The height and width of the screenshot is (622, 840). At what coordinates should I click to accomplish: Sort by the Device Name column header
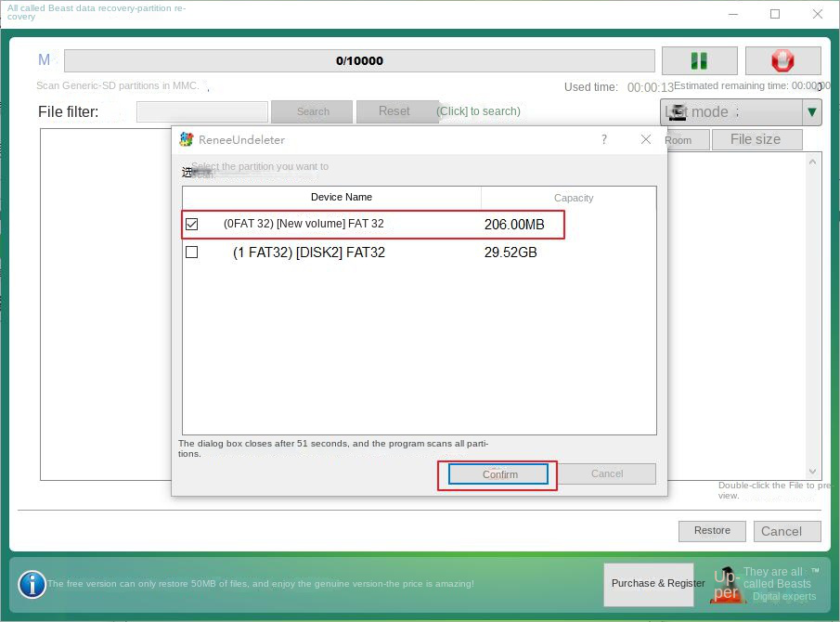click(x=341, y=197)
